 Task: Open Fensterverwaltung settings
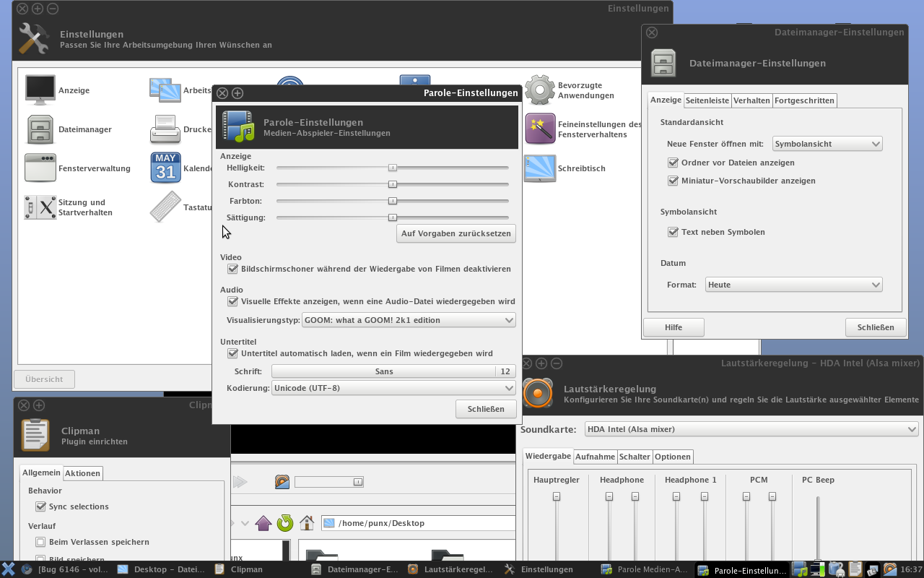[x=40, y=168]
